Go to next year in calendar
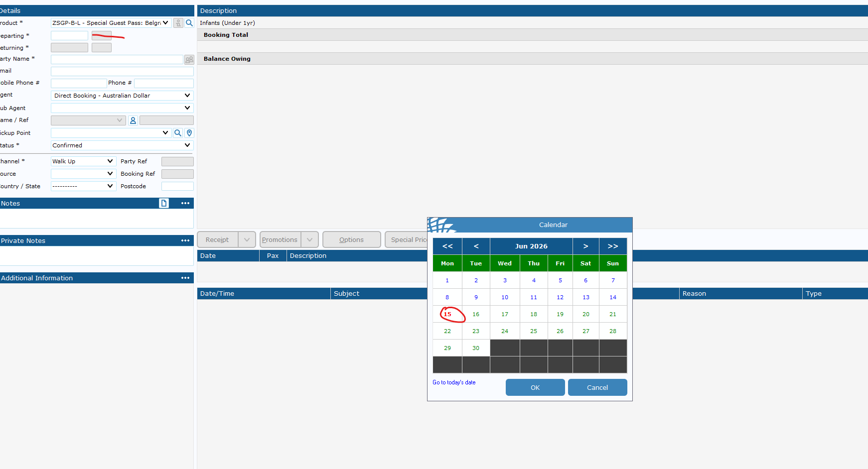 (613, 246)
